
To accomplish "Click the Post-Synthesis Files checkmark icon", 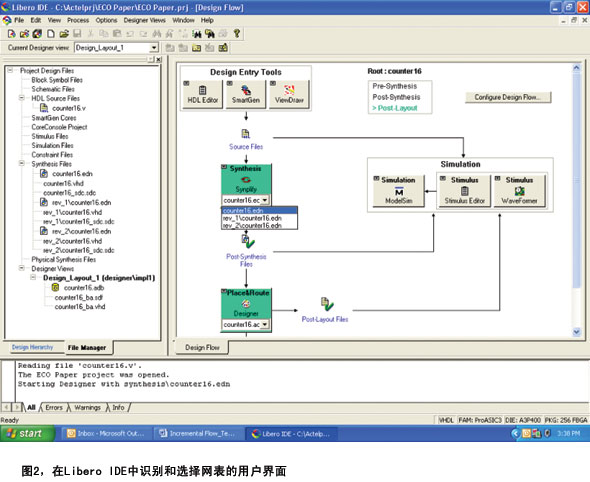I will 248,242.
